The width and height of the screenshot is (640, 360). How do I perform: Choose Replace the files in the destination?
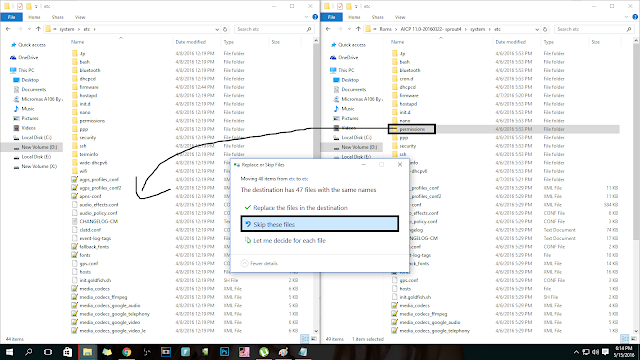tap(300, 208)
